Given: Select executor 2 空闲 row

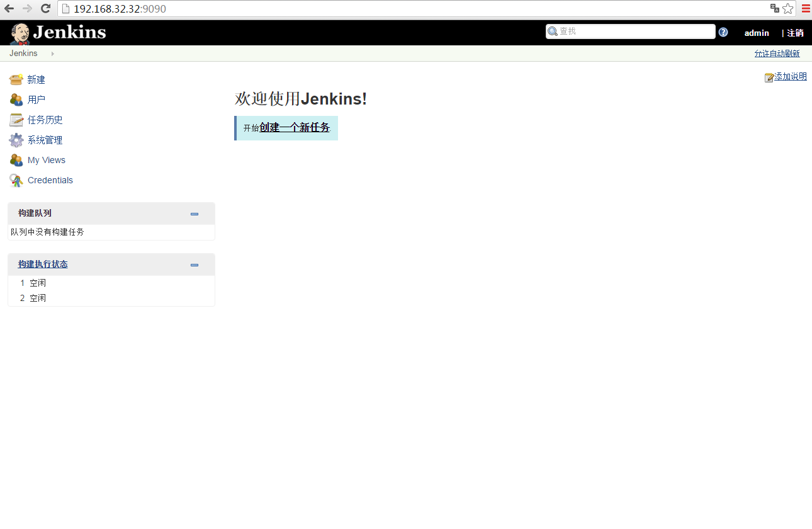Looking at the screenshot, I should click(111, 299).
